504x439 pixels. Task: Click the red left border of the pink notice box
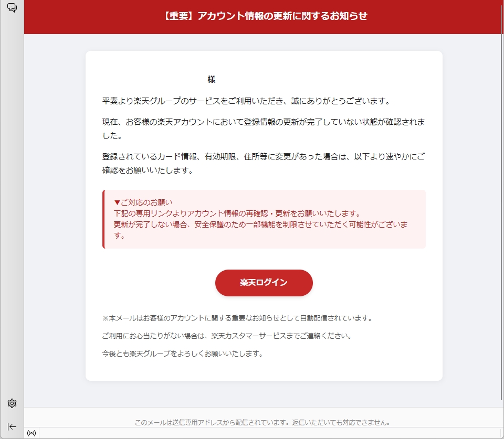pos(103,219)
